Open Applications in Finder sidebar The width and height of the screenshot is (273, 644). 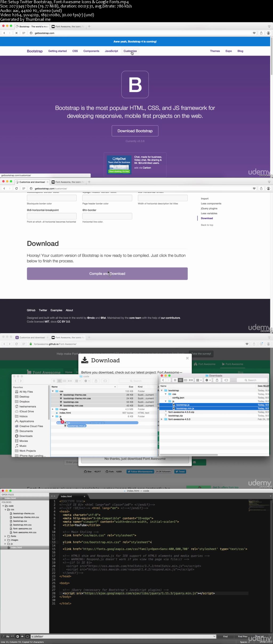point(27,421)
